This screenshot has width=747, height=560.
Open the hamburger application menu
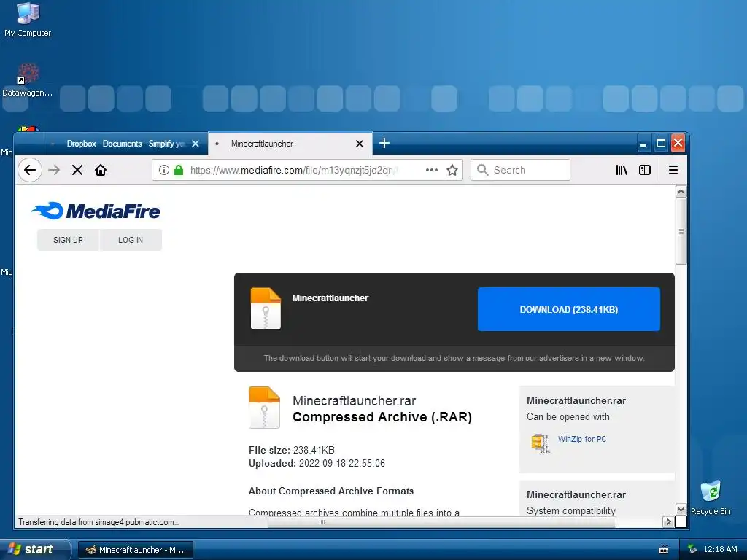[673, 170]
